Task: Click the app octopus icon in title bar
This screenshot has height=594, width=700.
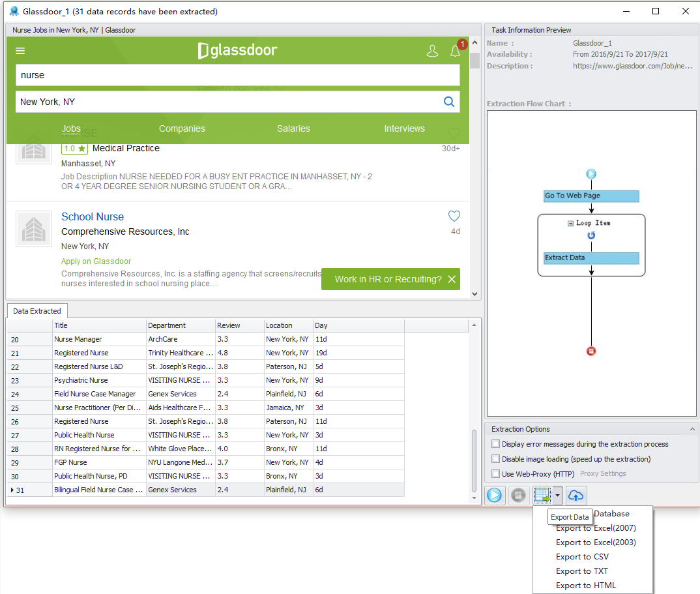Action: (14, 11)
